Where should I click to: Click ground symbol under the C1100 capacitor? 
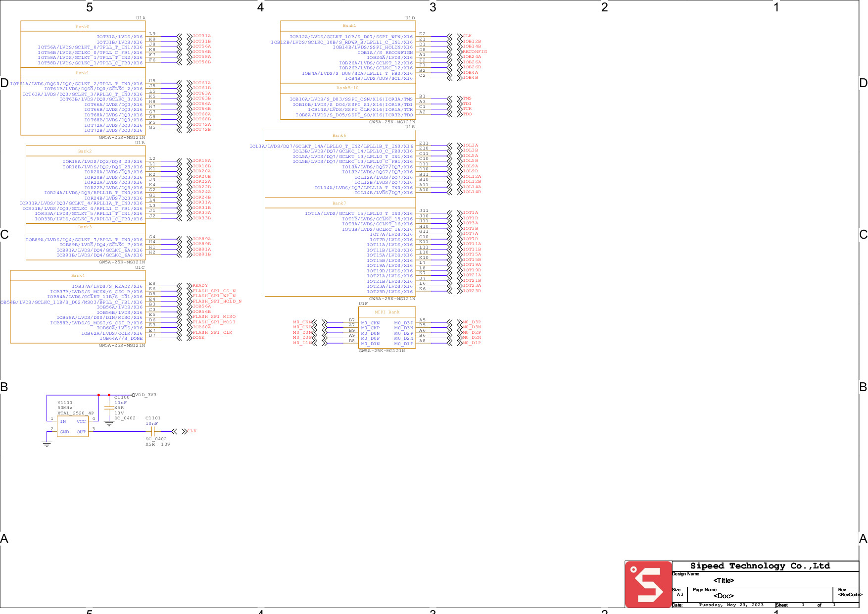109,423
